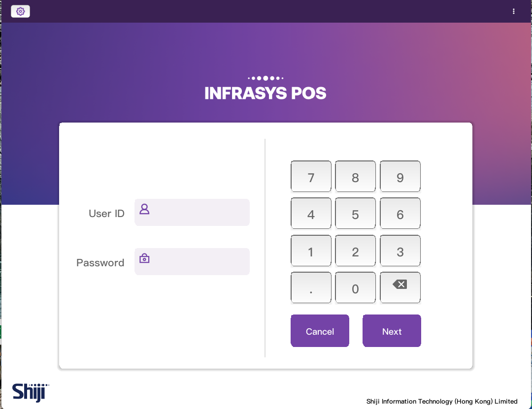Tap number 0 on the keypad
The height and width of the screenshot is (409, 532).
tap(355, 288)
